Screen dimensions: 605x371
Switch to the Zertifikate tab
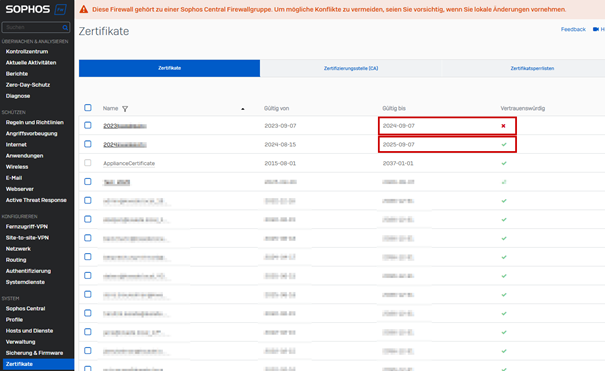coord(169,68)
